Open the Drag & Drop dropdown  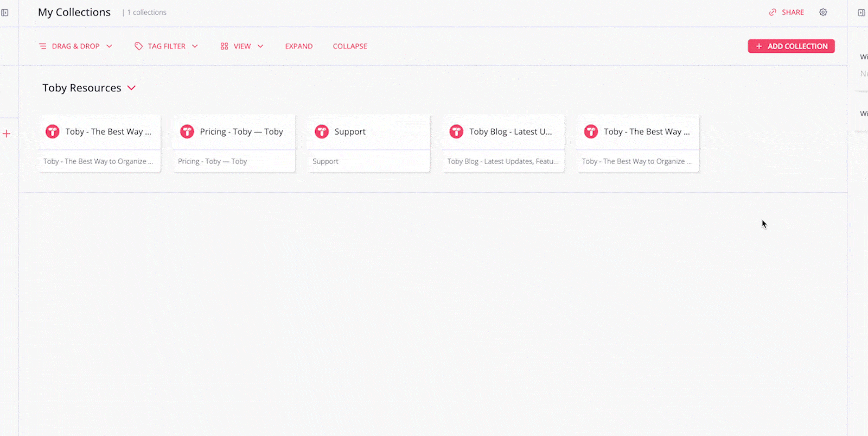[76, 46]
